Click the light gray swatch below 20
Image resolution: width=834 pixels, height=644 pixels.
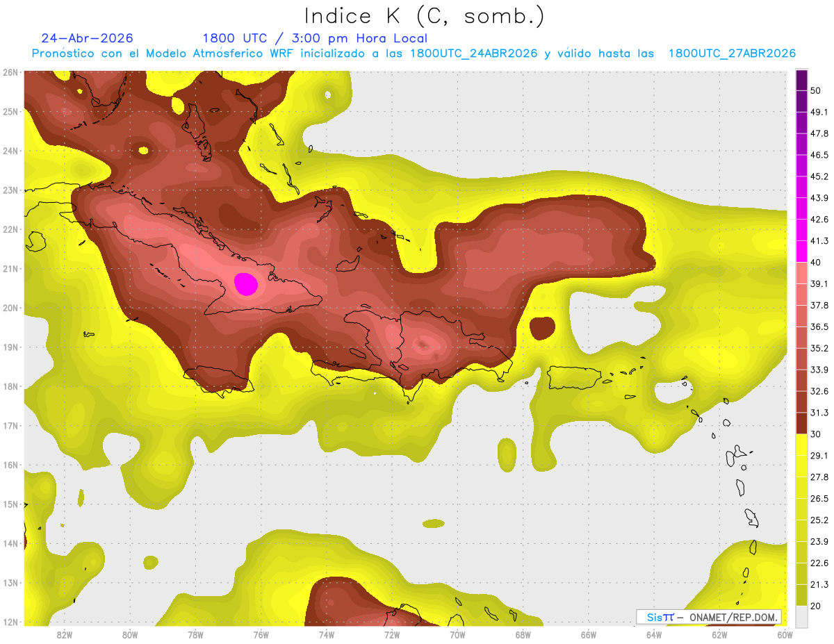[801, 616]
